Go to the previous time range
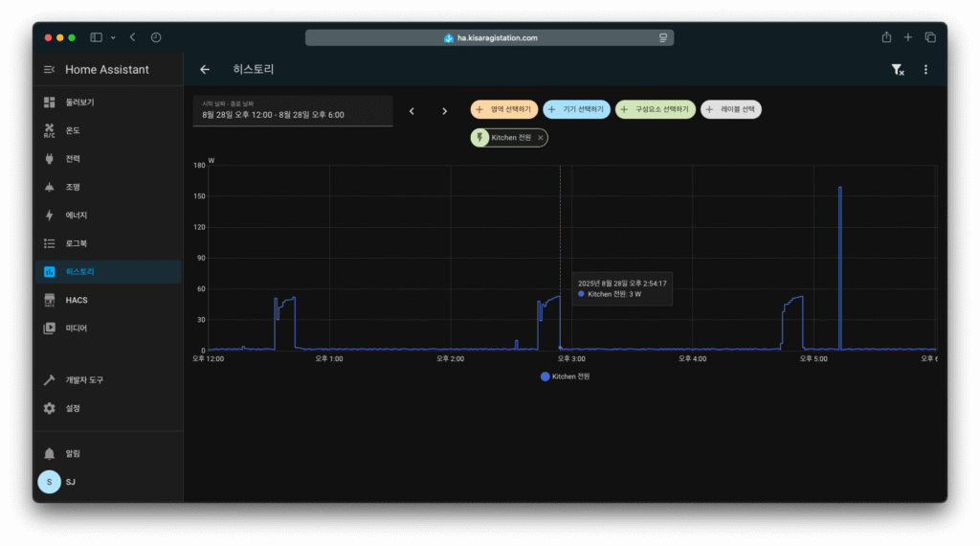The height and width of the screenshot is (546, 980). (412, 111)
